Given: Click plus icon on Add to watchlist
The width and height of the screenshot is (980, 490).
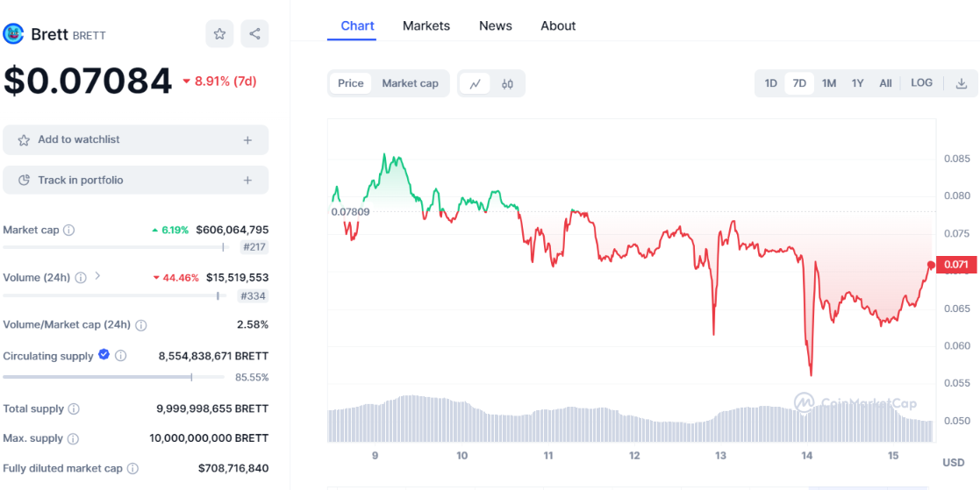Looking at the screenshot, I should coord(247,140).
